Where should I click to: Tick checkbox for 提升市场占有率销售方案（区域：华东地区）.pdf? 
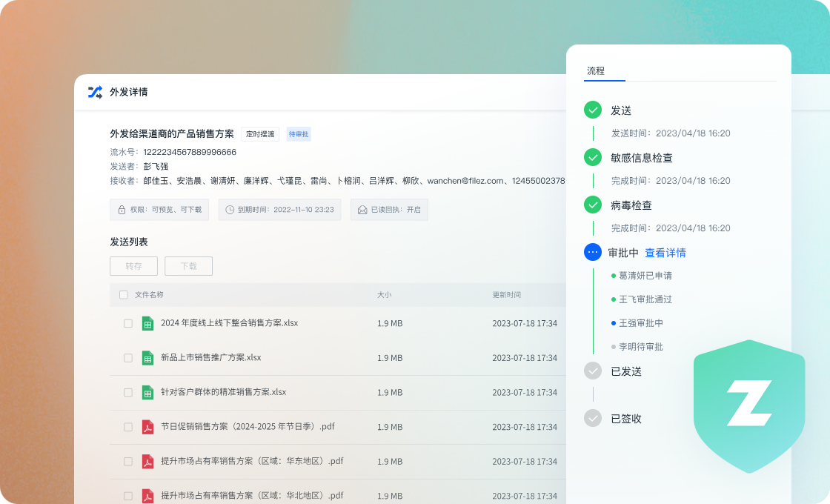tap(128, 462)
